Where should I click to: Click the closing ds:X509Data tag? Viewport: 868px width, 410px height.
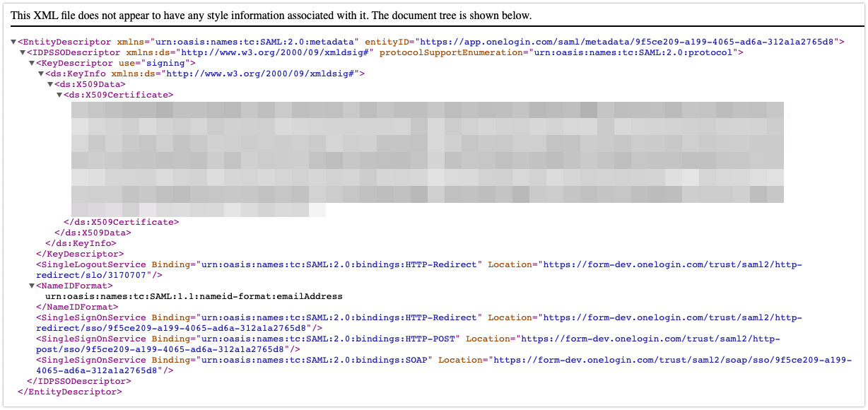click(93, 233)
